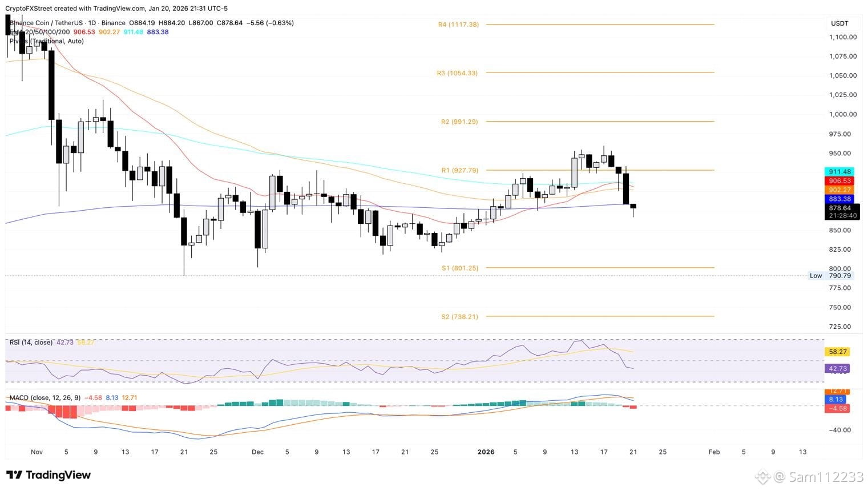This screenshot has width=868, height=491.
Task: Click the cyan 911.48 EMA price tag
Action: click(x=839, y=172)
